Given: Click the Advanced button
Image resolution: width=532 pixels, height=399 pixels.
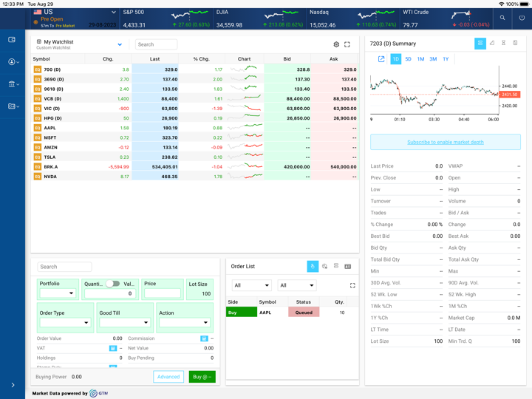Looking at the screenshot, I should [x=168, y=377].
